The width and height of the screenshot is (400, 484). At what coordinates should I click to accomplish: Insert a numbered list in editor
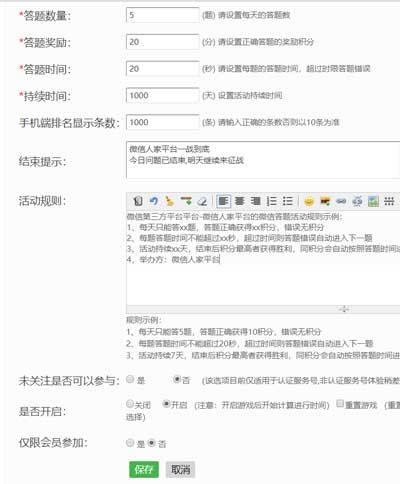coord(272,201)
